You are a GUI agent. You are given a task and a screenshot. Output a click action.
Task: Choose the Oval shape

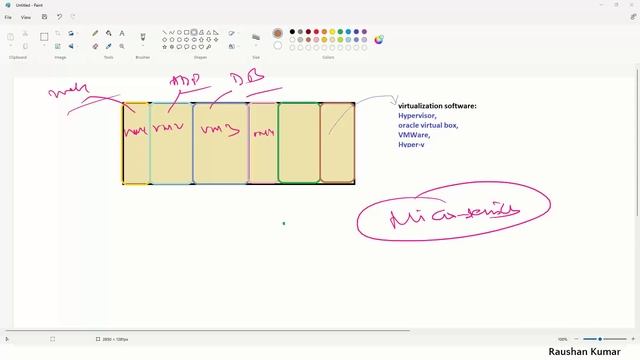click(179, 32)
